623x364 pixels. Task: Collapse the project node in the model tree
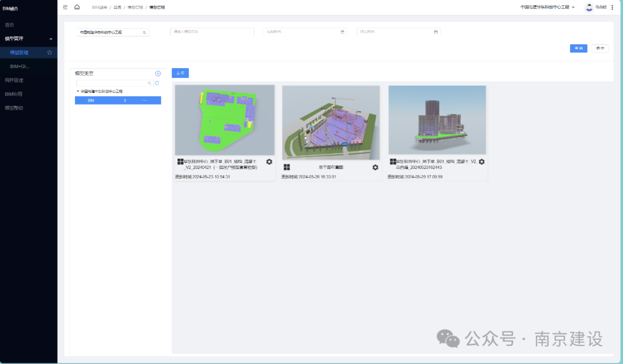coord(78,91)
